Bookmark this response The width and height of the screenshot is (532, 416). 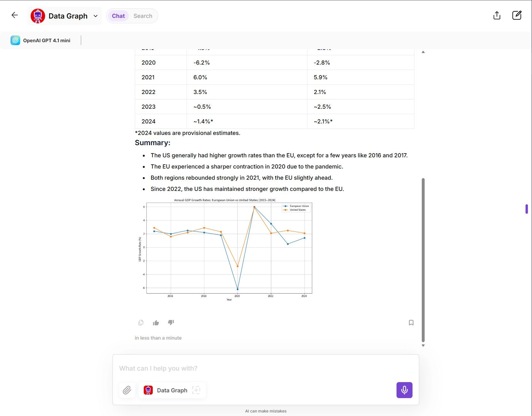pos(411,323)
